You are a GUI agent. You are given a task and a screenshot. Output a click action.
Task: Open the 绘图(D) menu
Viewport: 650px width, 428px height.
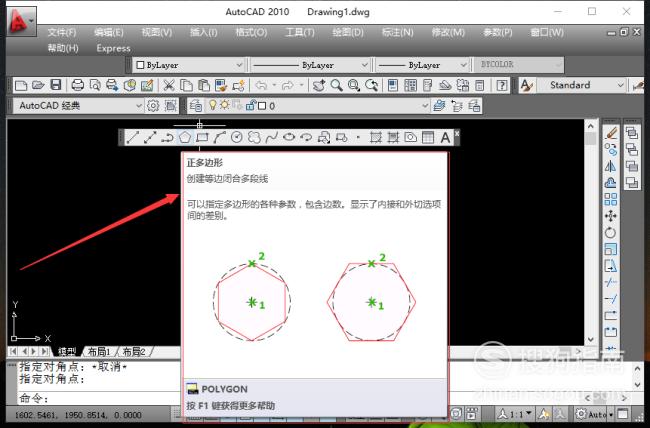pyautogui.click(x=348, y=32)
